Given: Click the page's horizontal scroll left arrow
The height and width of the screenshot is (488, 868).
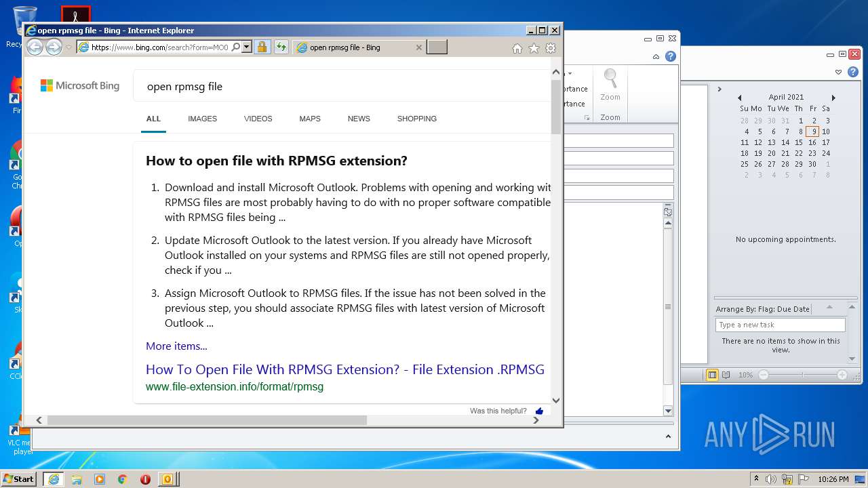Looking at the screenshot, I should 39,420.
